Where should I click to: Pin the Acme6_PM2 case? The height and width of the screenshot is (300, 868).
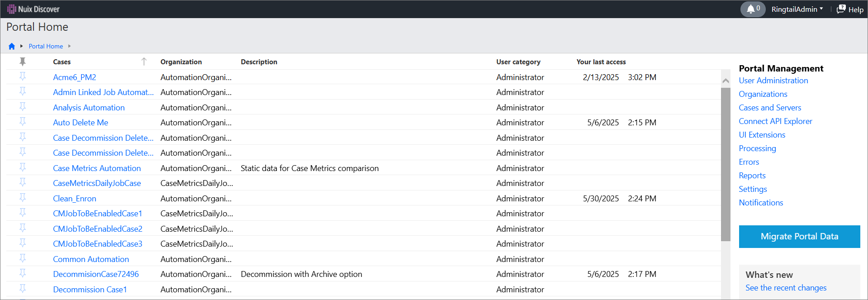[x=23, y=77]
